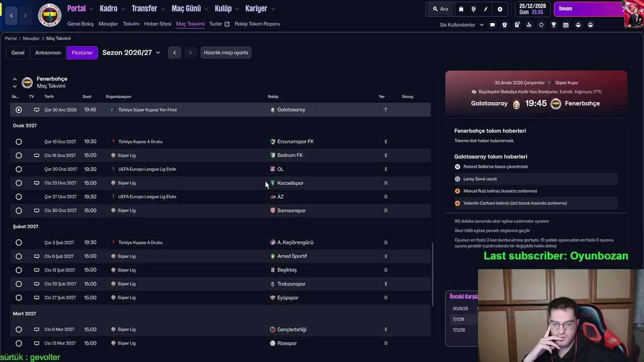Screen dimensions: 644x362
Task: Select the radio button for OL fixture
Action: [x=19, y=169]
